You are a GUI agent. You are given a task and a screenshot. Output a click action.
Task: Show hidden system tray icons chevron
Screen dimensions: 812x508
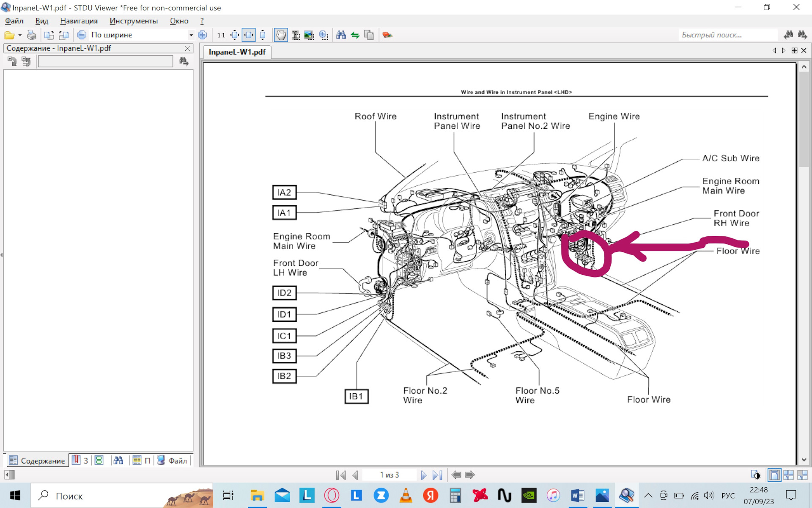click(x=648, y=496)
